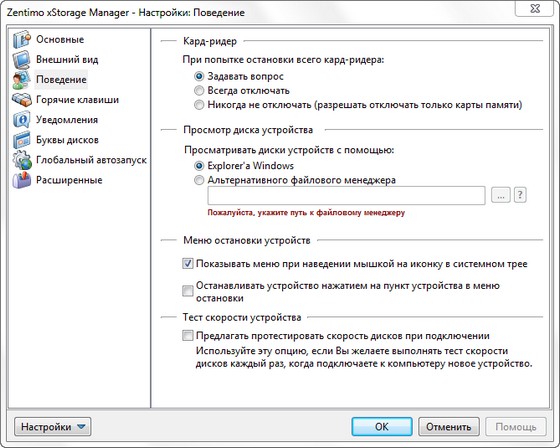Click the red warning 'Пожалуйста, укажите путь к файловому менеджеру'

(306, 213)
